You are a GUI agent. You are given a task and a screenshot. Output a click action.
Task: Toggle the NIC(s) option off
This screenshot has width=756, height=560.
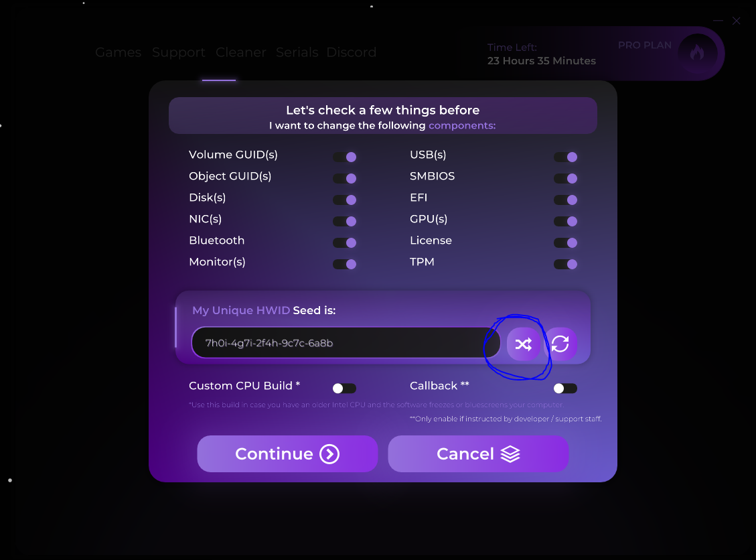345,221
